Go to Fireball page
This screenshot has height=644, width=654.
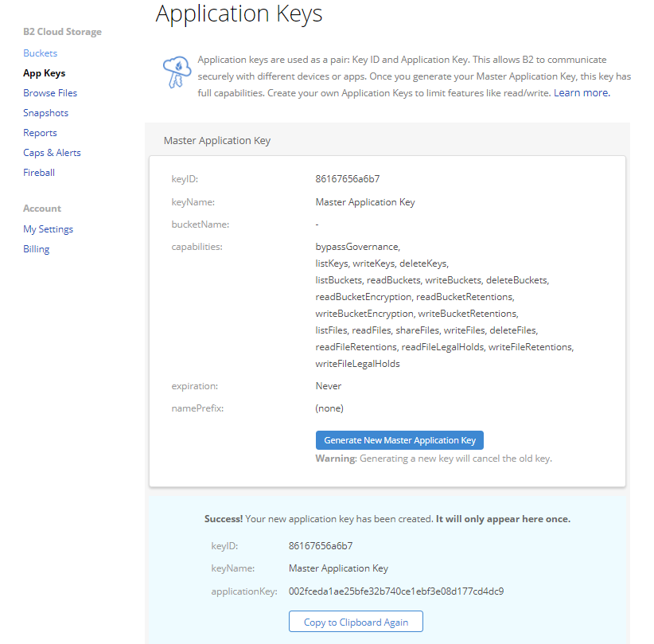coord(39,173)
